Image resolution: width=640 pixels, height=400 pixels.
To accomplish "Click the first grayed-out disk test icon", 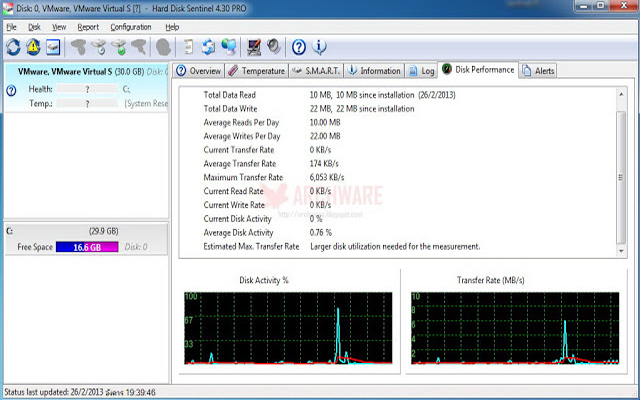I will [78, 47].
